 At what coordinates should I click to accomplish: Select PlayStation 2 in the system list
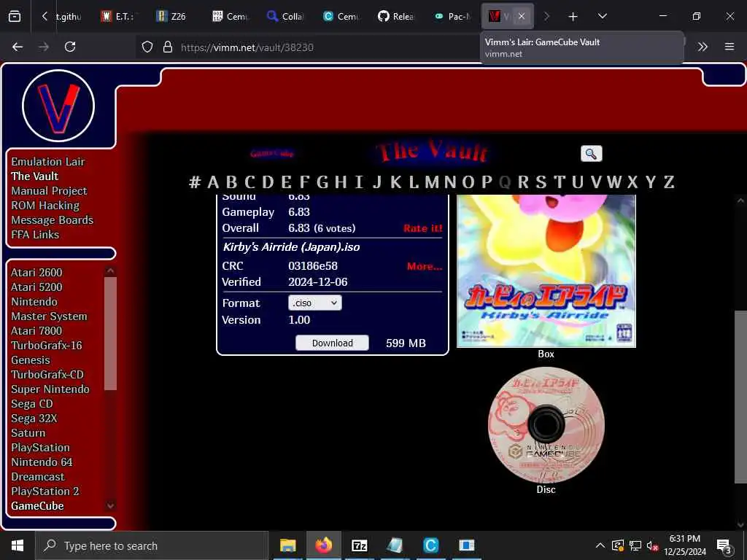click(45, 491)
